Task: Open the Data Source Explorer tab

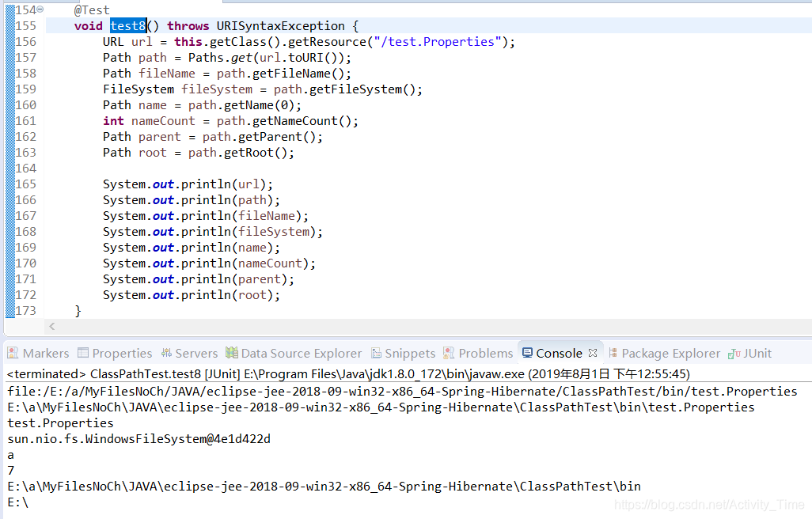Action: coord(294,353)
